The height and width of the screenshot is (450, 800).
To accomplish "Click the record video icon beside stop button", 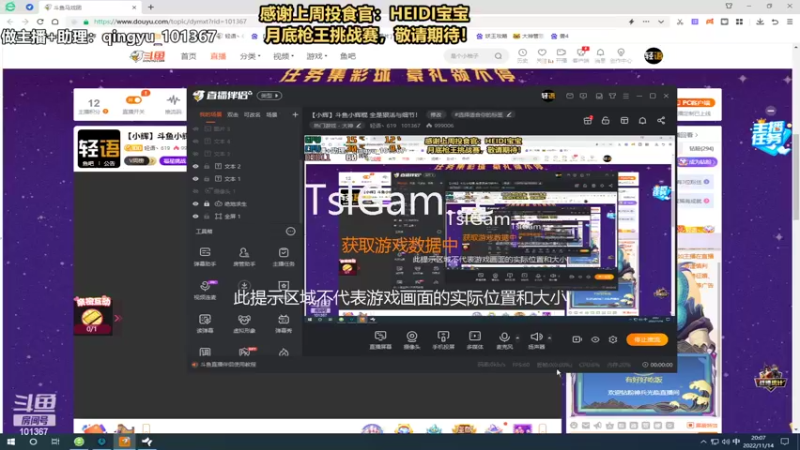I will (x=577, y=339).
